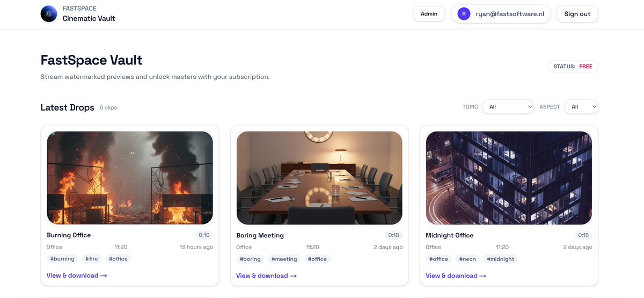This screenshot has width=644, height=298.
Task: Click the Office category text under Boring Meeting
Action: point(244,247)
